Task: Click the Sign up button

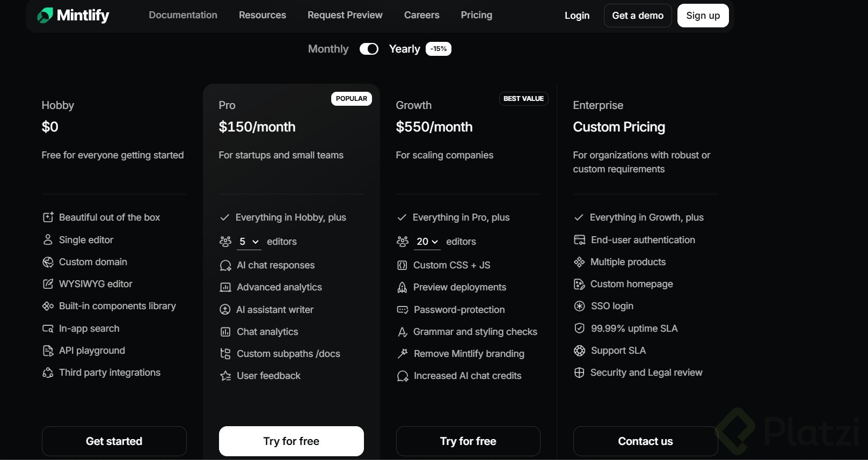Action: click(x=703, y=16)
